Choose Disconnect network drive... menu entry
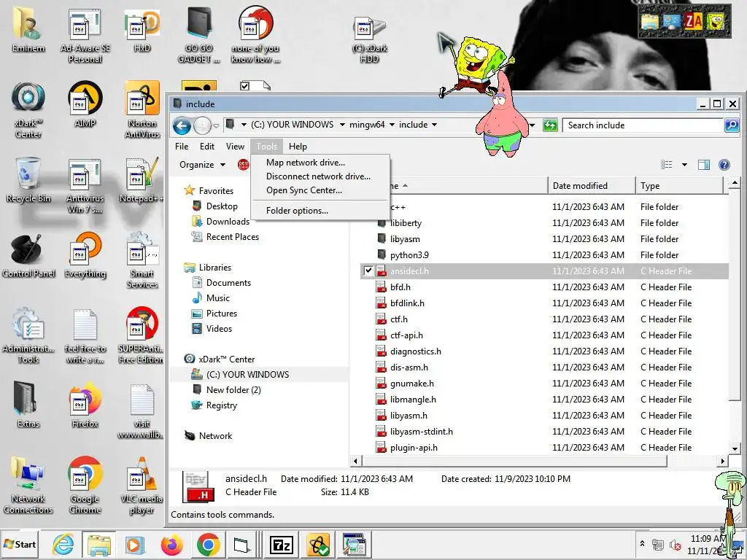This screenshot has width=747, height=560. 320,176
